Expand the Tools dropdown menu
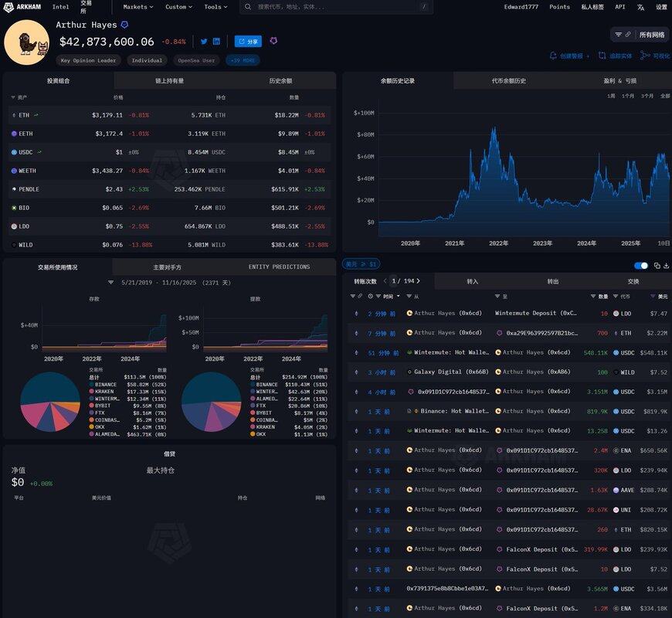 tap(216, 7)
